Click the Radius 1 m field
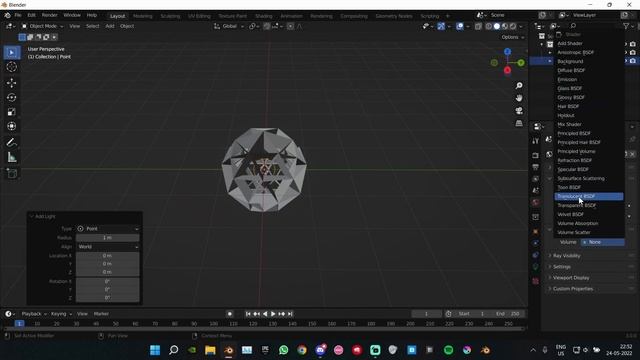 (108, 238)
